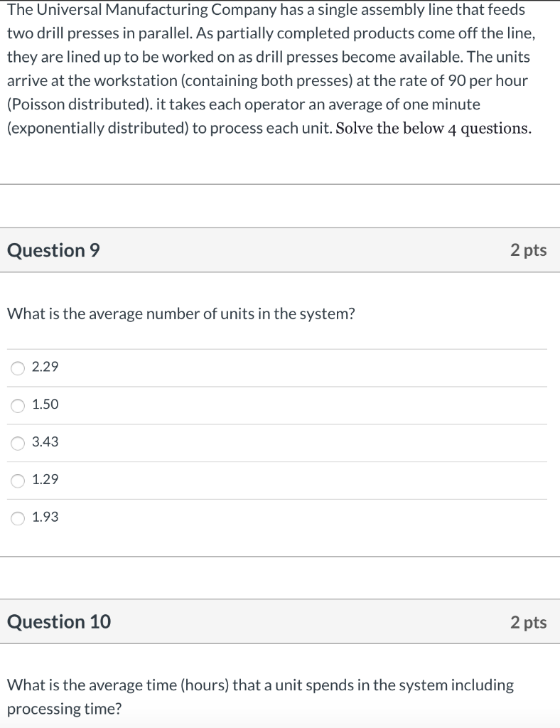Click the gray Question 10 banner
This screenshot has width=560, height=728.
(x=280, y=622)
